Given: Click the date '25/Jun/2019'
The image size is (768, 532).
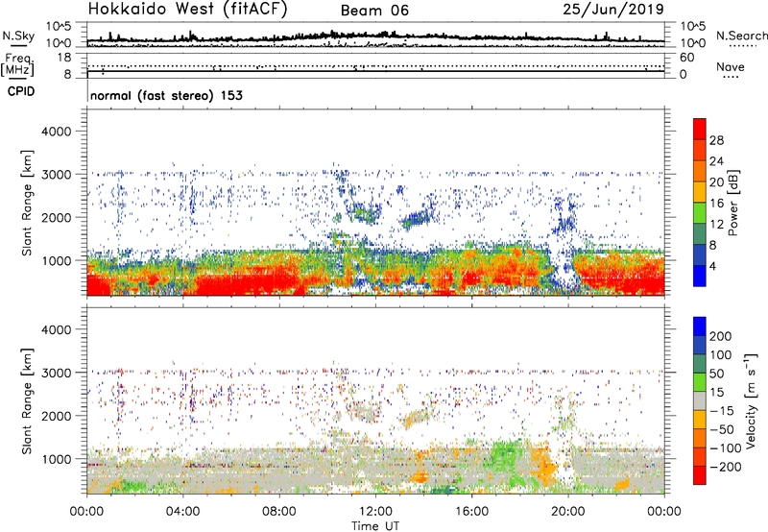Looking at the screenshot, I should click(613, 10).
